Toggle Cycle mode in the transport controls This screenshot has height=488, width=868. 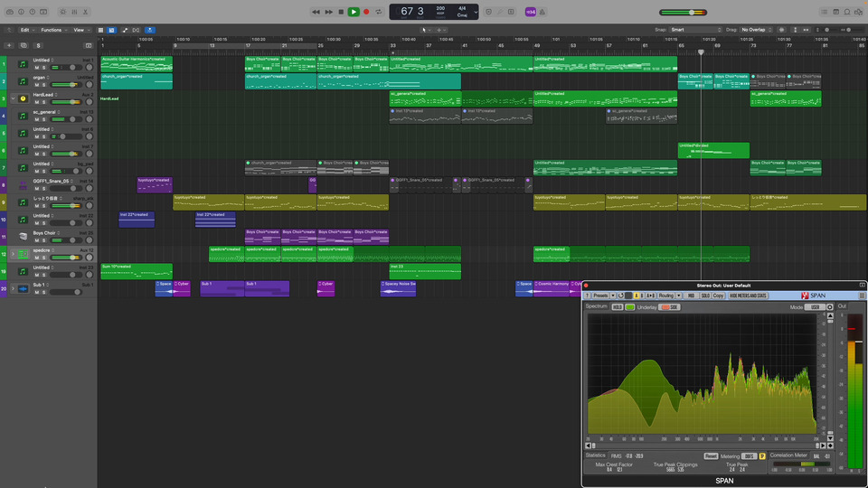coord(379,12)
